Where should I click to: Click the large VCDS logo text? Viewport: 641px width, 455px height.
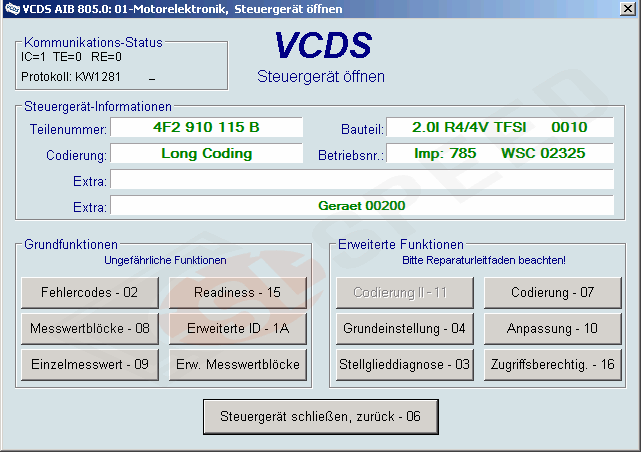tap(323, 45)
